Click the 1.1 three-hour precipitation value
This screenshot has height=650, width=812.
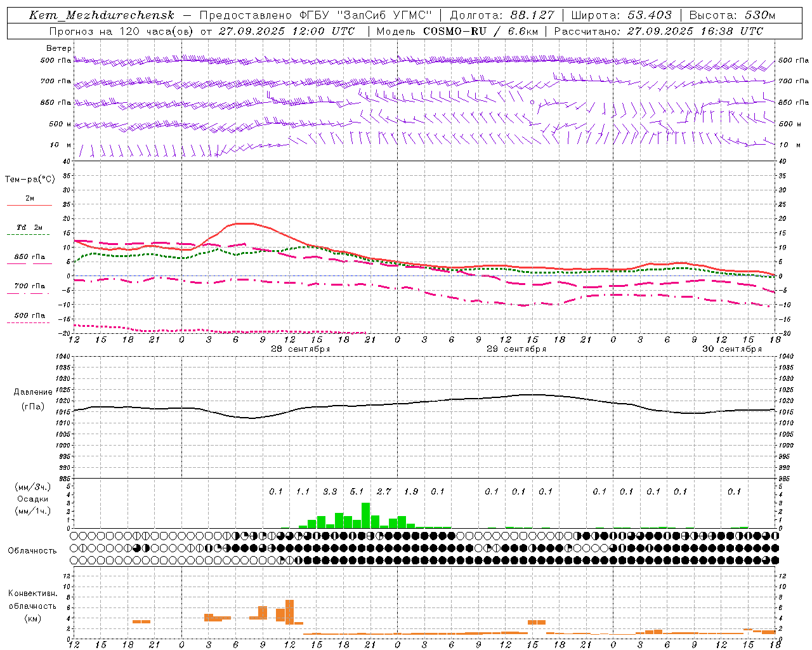coord(303,492)
